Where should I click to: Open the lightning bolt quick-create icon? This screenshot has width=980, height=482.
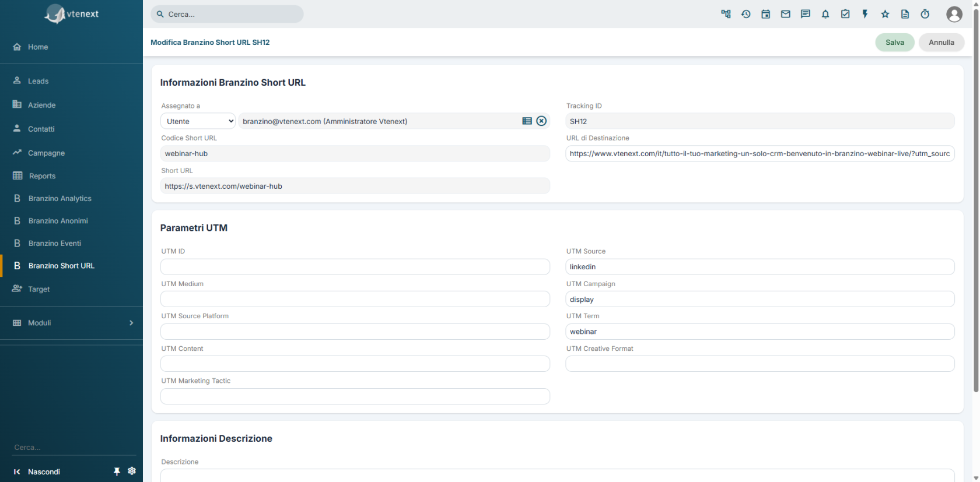865,14
